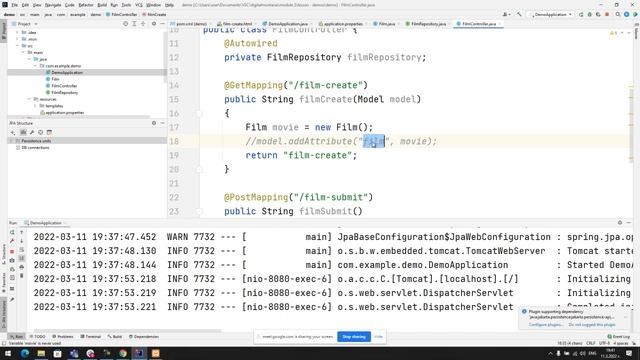640x360 pixels.
Task: Open Chrome from taskbar
Action: coord(123,353)
